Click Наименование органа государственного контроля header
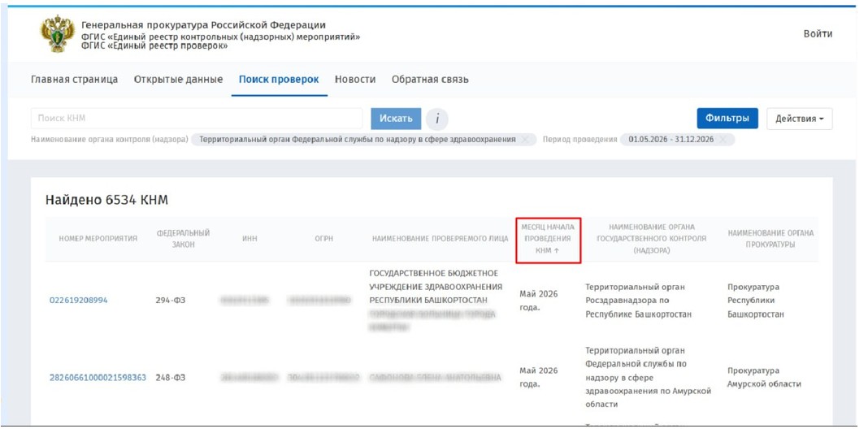Screen dimensions: 868x433 [x=652, y=239]
